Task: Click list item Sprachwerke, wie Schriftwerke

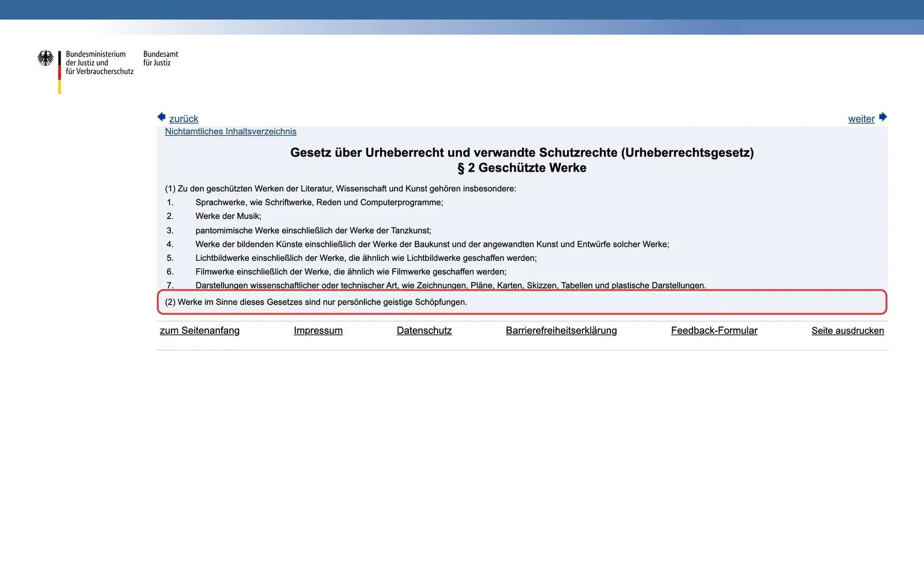Action: pos(319,202)
